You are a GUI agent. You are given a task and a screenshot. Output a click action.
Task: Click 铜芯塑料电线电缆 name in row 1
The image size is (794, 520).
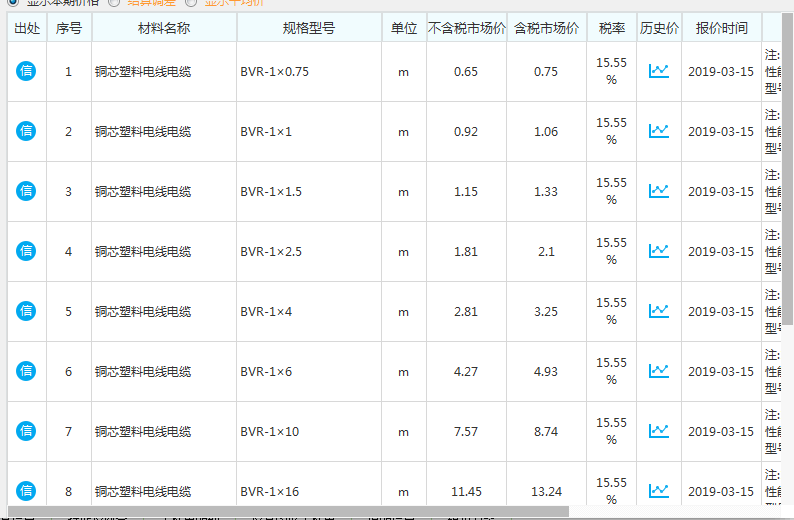coord(143,71)
